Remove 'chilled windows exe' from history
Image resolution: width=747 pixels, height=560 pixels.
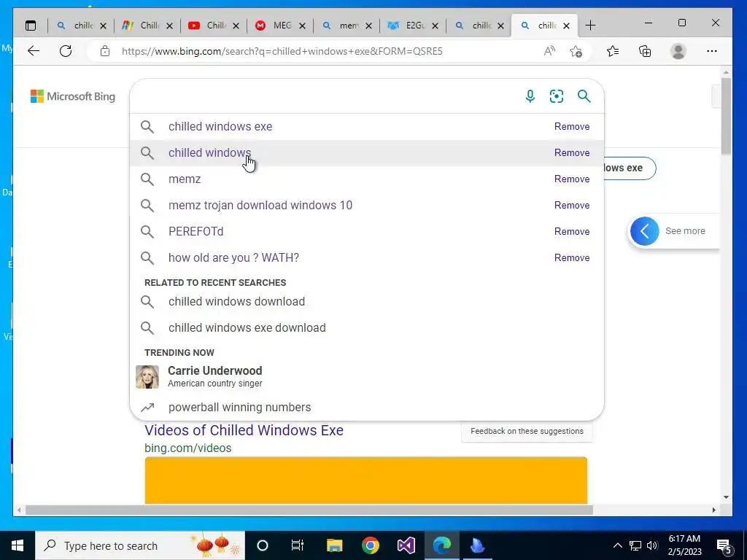click(x=572, y=127)
